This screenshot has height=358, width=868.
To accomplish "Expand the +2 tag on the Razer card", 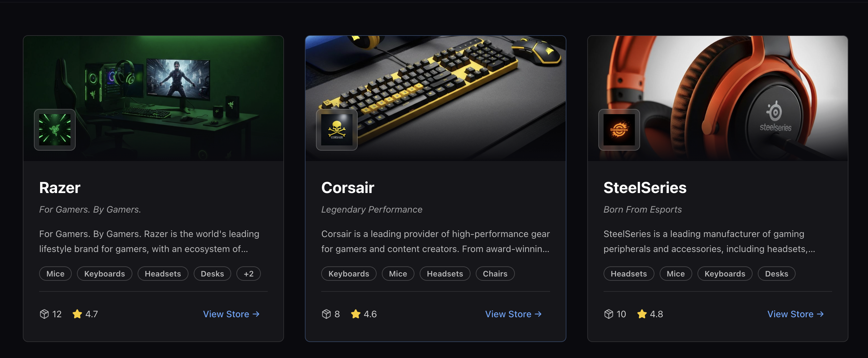I will click(249, 274).
